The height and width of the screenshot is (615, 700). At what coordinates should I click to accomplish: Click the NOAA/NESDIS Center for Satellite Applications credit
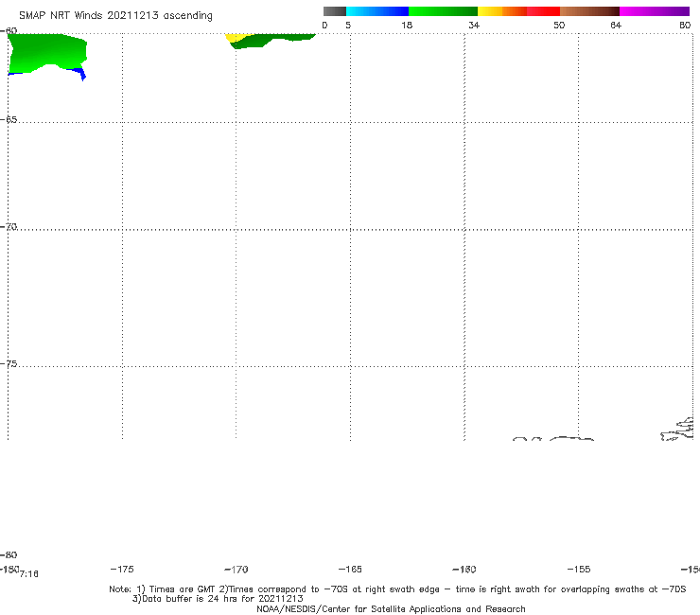click(391, 609)
